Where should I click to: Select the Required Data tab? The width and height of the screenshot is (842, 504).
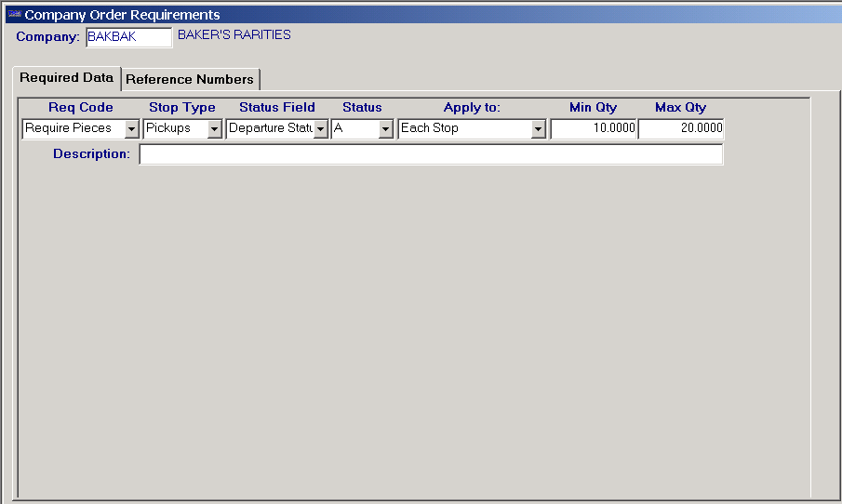coord(67,78)
